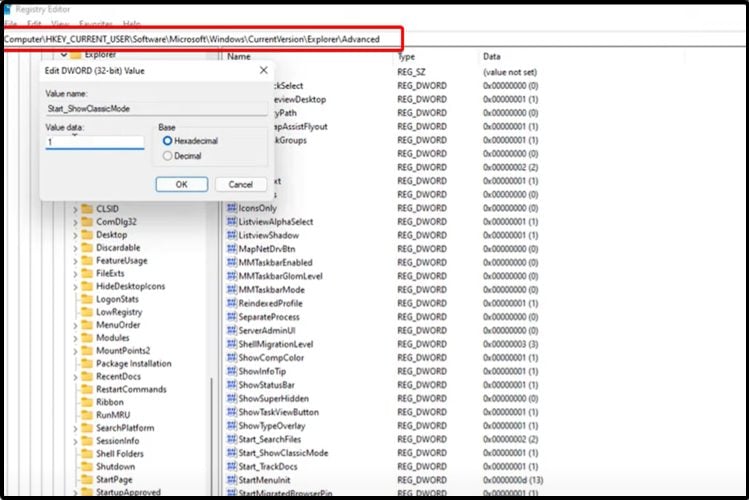Screen dimensions: 749x500
Task: Select the SessionInfo key
Action: [x=118, y=441]
